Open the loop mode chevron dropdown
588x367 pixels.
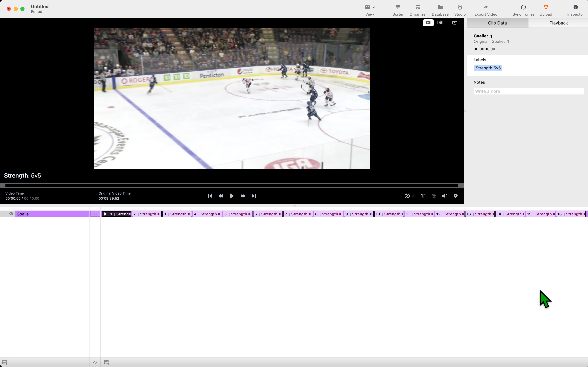(413, 196)
